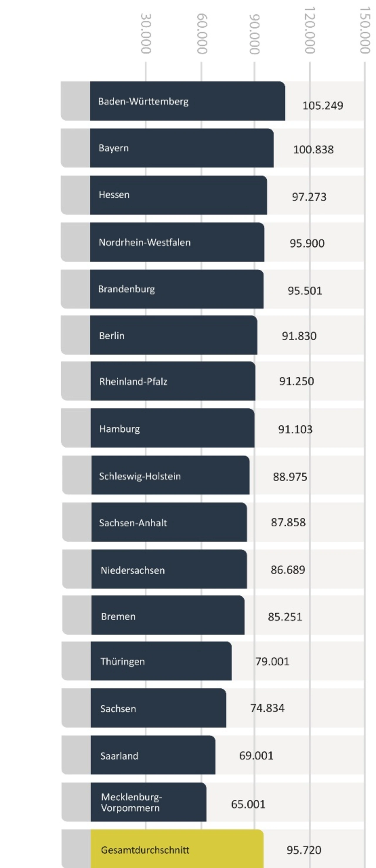Click the 105.249 value label
Screen dimensions: 376x868
(323, 106)
